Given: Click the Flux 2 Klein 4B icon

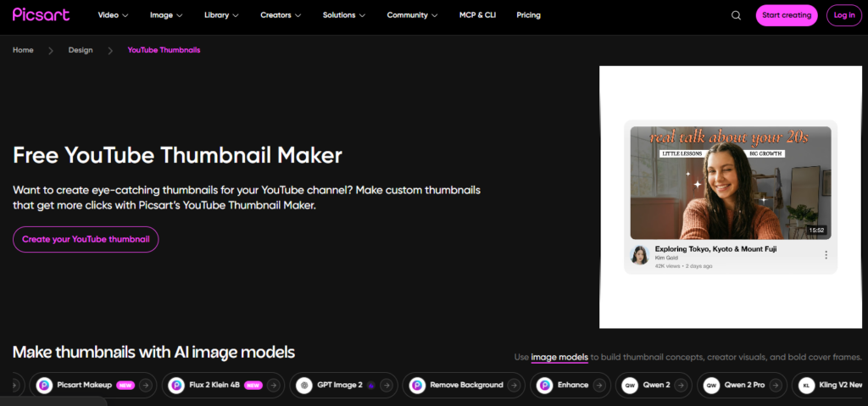Looking at the screenshot, I should (176, 385).
